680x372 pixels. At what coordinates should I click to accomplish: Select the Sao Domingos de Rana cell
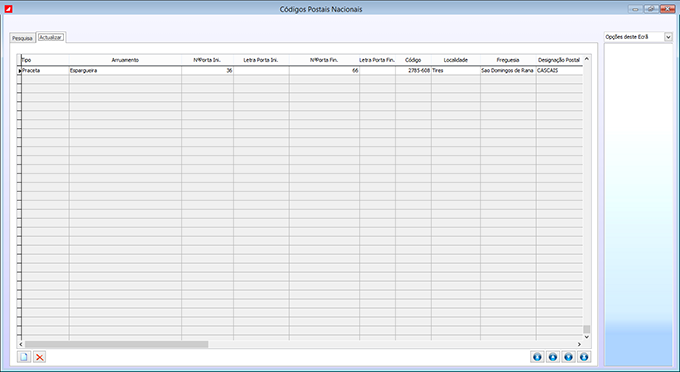[x=508, y=70]
